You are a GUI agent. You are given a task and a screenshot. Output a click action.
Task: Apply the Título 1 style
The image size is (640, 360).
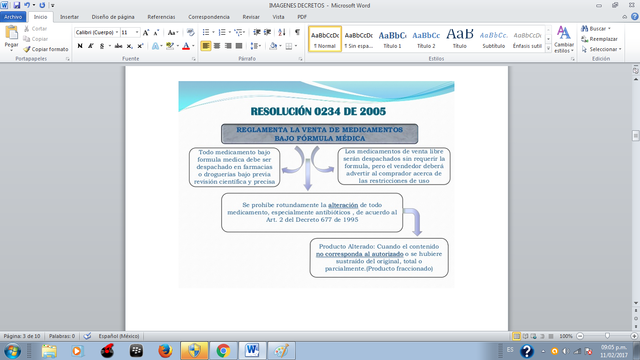pyautogui.click(x=392, y=39)
